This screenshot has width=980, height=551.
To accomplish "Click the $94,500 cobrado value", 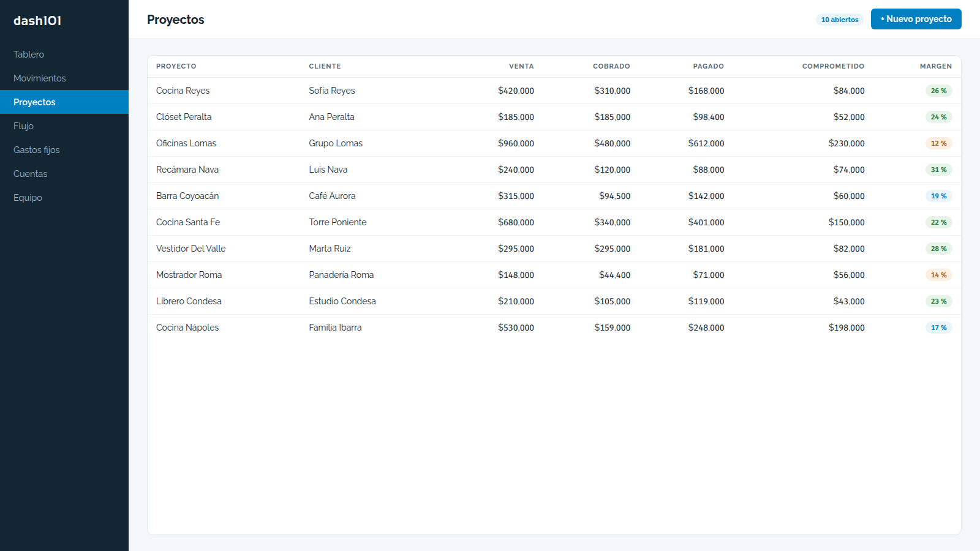I will [614, 196].
